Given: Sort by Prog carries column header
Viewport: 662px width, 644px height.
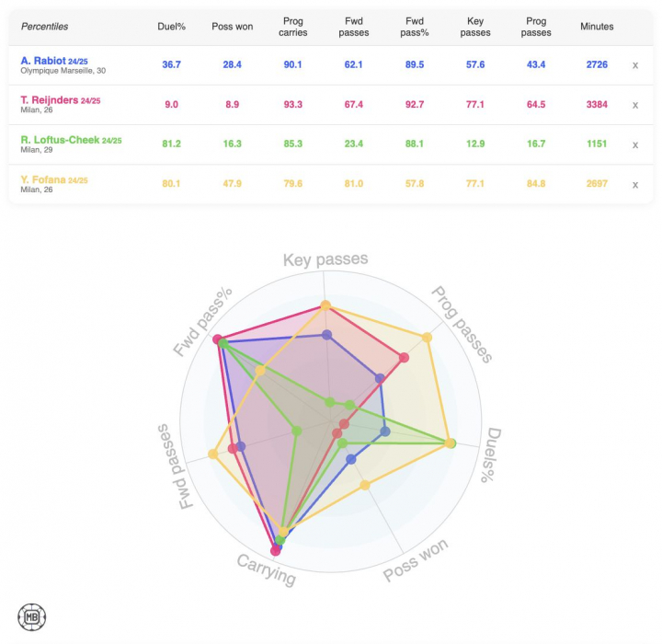Looking at the screenshot, I should [294, 27].
